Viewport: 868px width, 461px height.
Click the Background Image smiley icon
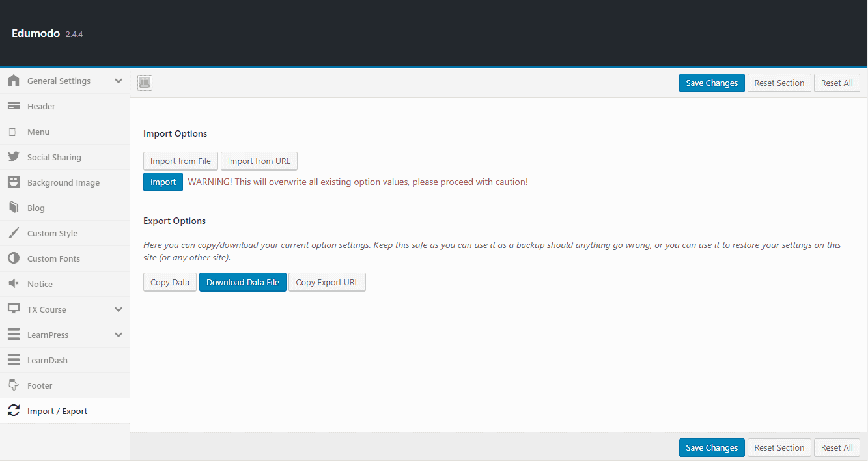pos(14,182)
